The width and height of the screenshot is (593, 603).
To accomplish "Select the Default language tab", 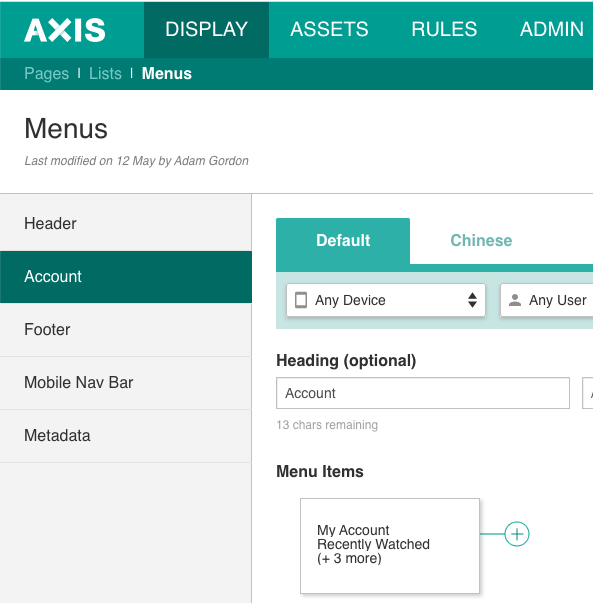I will [x=343, y=241].
